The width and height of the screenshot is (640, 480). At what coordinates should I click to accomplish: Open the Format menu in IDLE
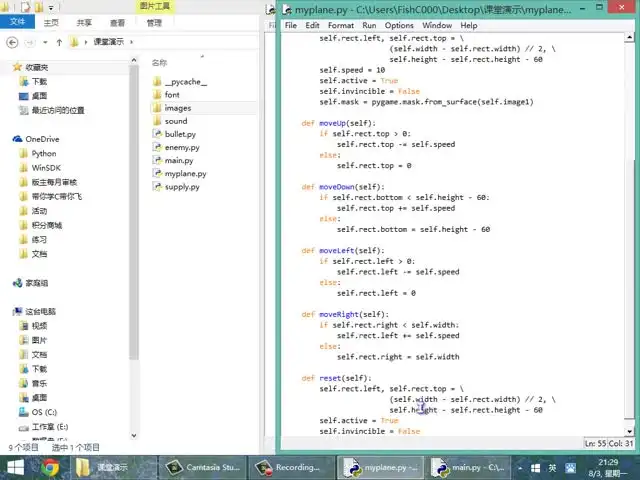pyautogui.click(x=340, y=25)
